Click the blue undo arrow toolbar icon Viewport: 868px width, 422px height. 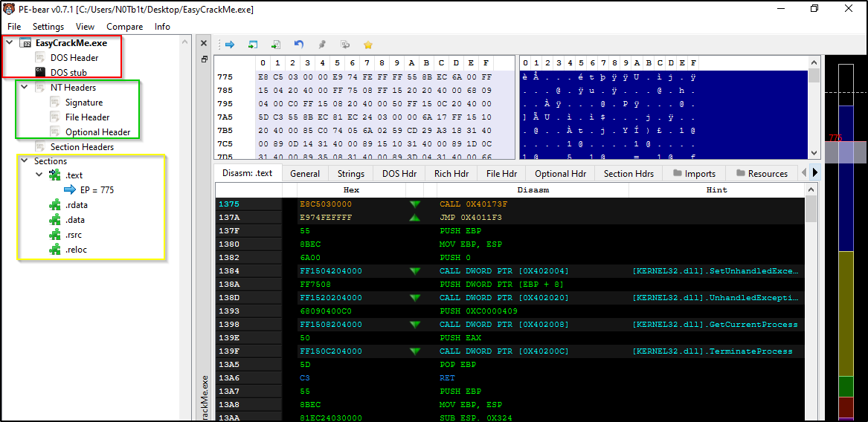point(299,45)
